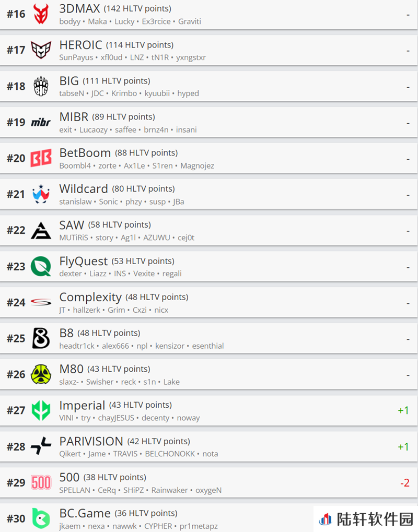Click the +1 rank change for Imperial
Viewport: 418px width, 532px height.
point(403,410)
